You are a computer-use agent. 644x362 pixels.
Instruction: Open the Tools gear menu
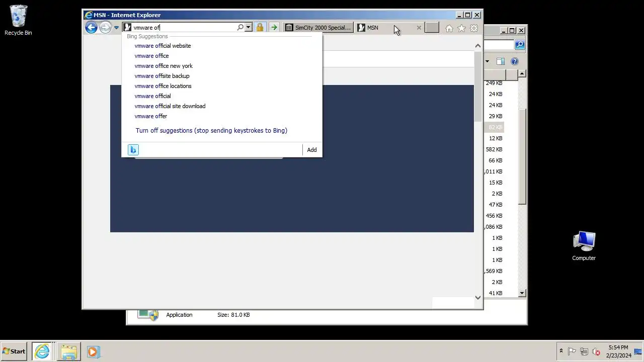tap(474, 29)
